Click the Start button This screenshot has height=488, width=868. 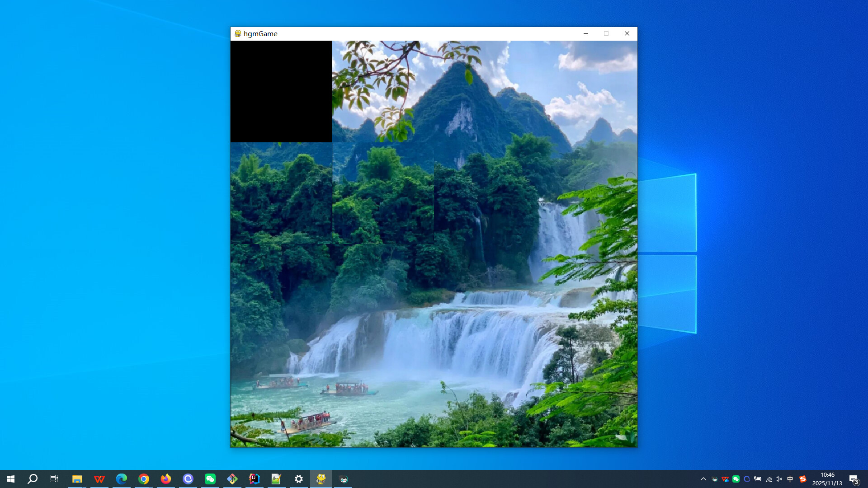point(11,479)
